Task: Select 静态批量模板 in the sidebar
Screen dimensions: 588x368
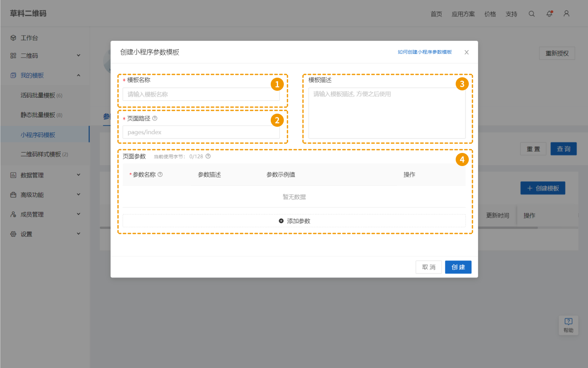Action: point(45,115)
